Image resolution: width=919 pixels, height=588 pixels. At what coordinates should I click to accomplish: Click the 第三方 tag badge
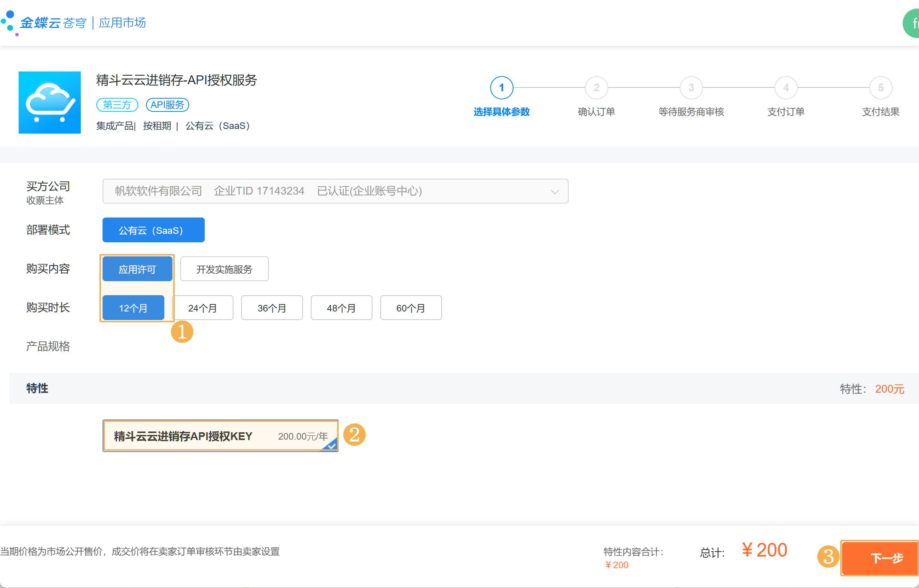pos(117,105)
